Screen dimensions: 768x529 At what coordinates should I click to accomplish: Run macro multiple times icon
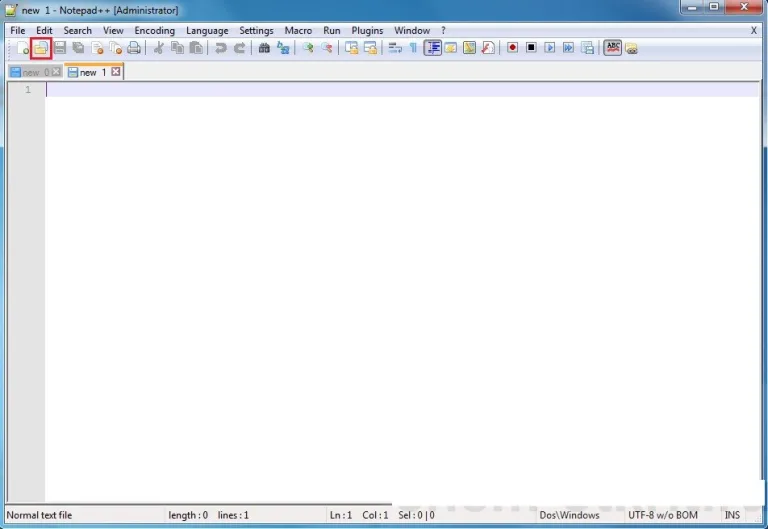pos(568,48)
